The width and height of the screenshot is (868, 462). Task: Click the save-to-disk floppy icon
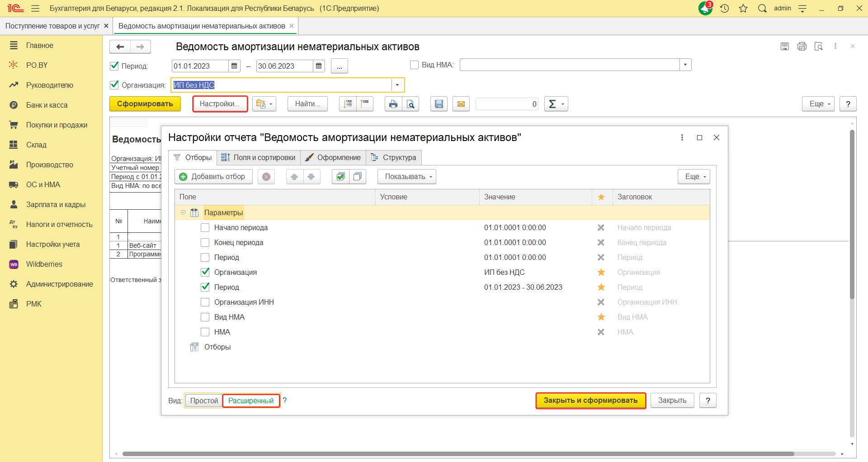click(439, 104)
